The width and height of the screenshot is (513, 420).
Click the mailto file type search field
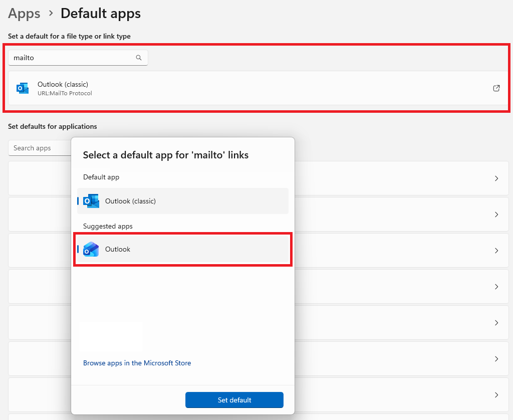(78, 58)
